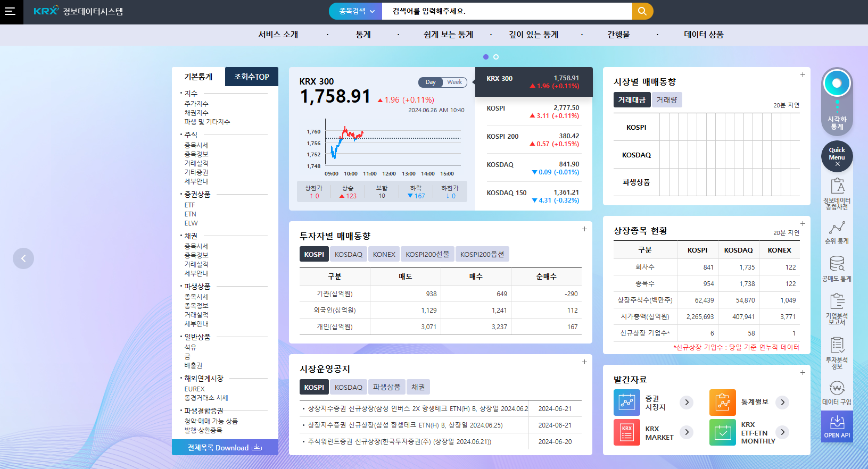Click arrow next to 통계월보

pyautogui.click(x=782, y=403)
